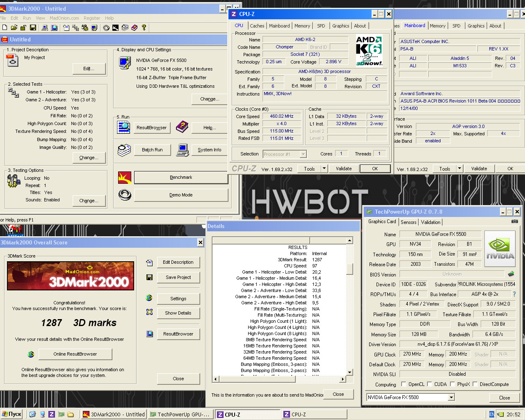
Task: Click the Demo Mode ring toolbar icon
Action: point(106,27)
